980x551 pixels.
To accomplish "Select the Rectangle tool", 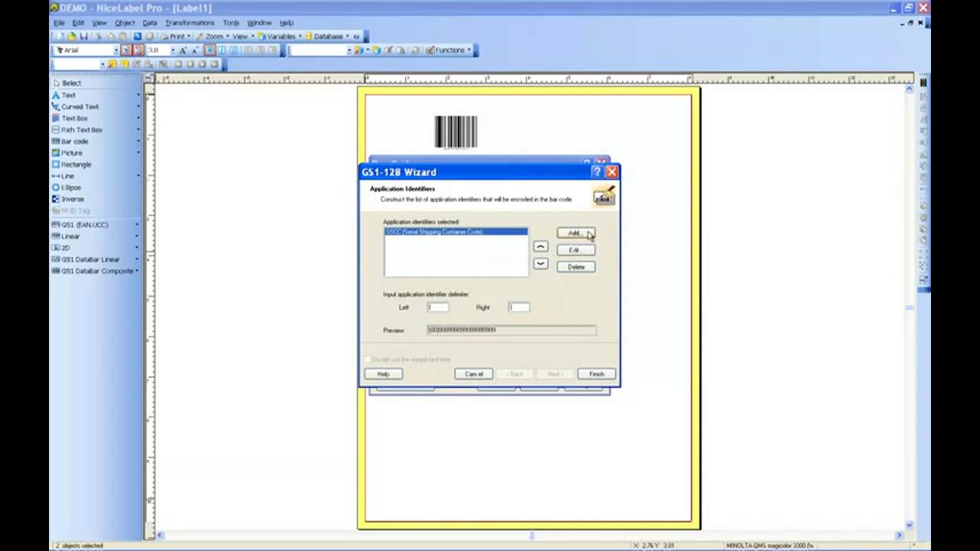I will (71, 164).
